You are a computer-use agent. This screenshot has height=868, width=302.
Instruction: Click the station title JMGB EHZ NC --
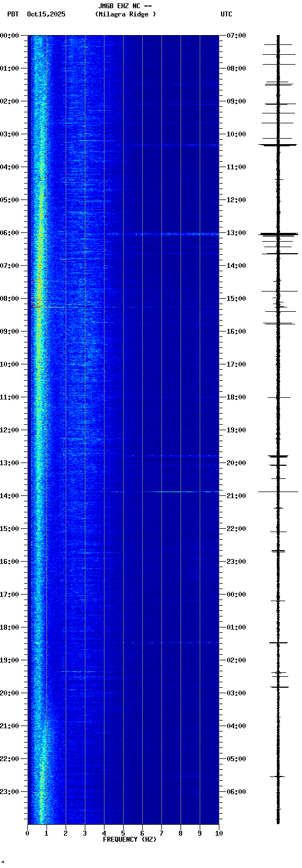point(125,6)
